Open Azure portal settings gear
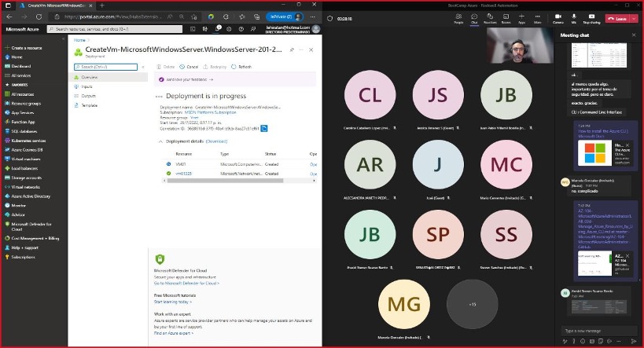Image resolution: width=644 pixels, height=348 pixels. [229, 29]
